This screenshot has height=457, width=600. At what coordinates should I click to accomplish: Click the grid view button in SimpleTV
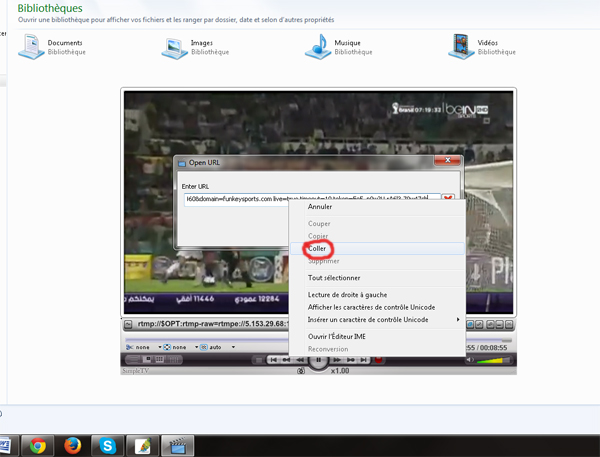pos(159,359)
